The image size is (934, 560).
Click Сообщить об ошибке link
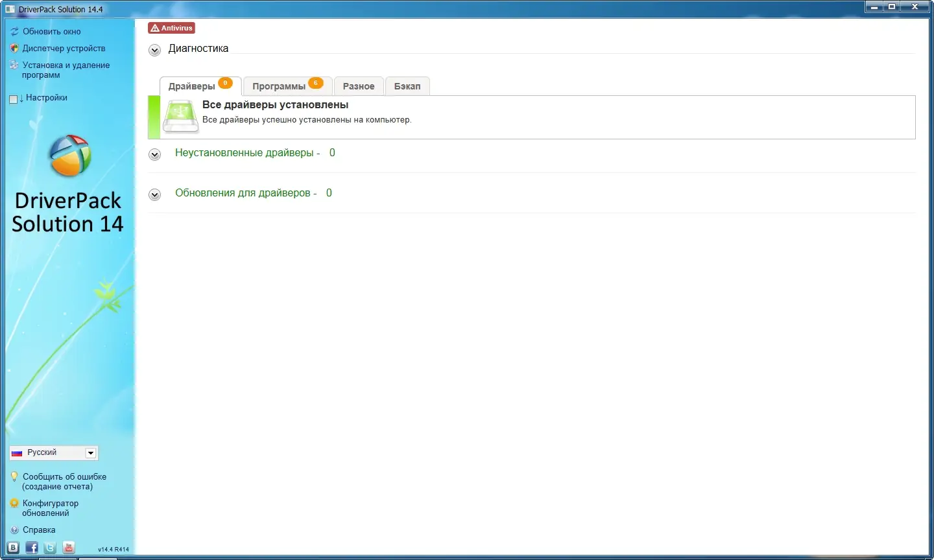tap(64, 482)
